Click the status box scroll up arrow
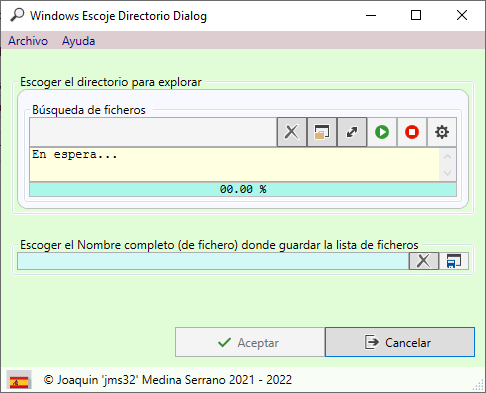The width and height of the screenshot is (486, 393). click(448, 156)
